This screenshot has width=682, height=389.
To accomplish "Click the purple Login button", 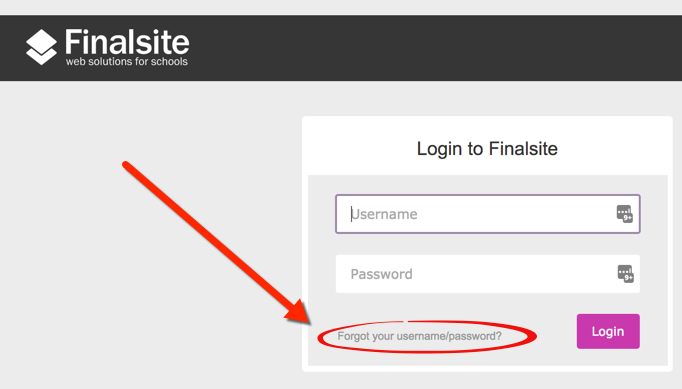I will [x=608, y=332].
